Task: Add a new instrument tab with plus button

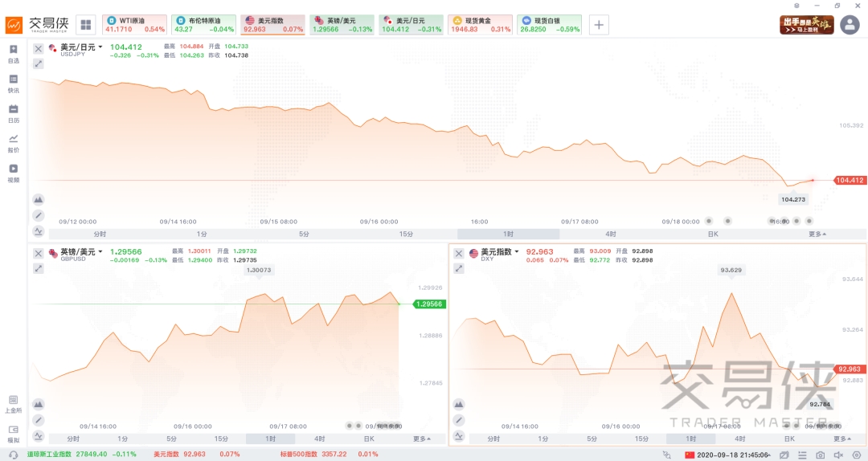Action: pos(599,25)
